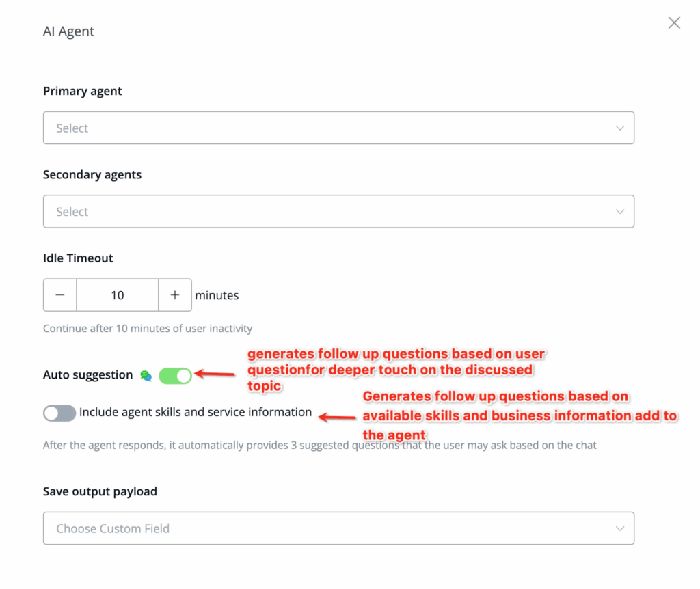
Task: Increase idle timeout with plus button
Action: click(175, 295)
